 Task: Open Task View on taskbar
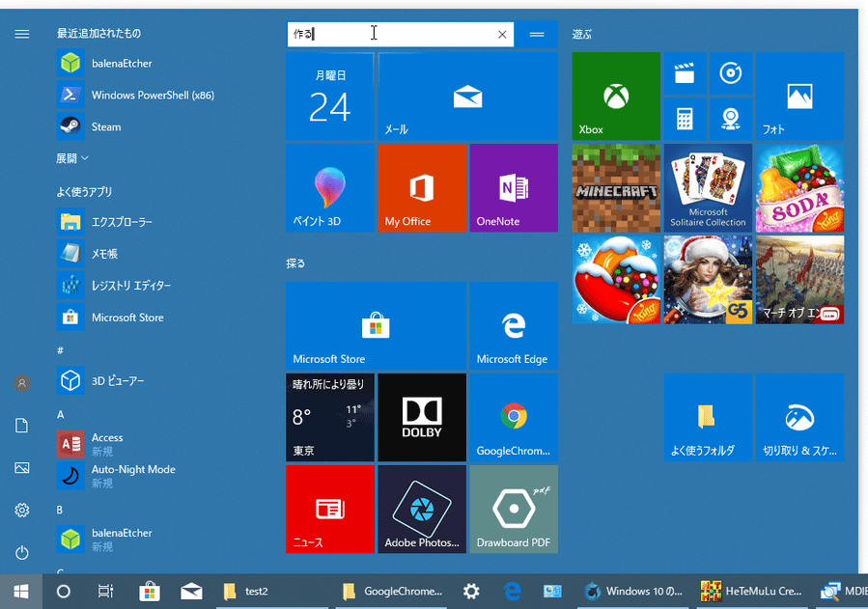(105, 592)
